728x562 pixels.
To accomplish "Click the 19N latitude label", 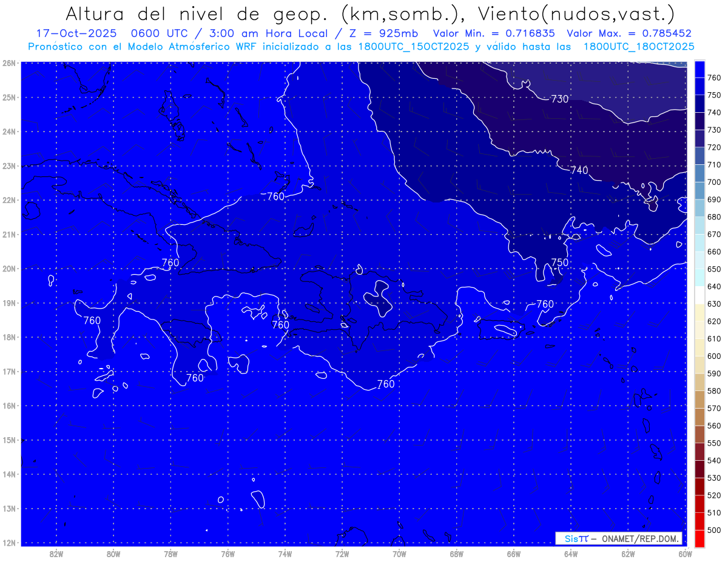I will pos(9,303).
